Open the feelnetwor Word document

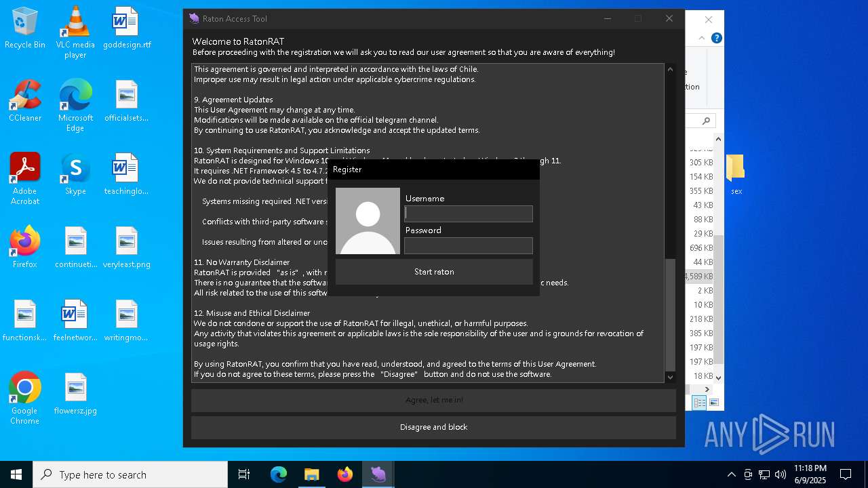[x=75, y=321]
